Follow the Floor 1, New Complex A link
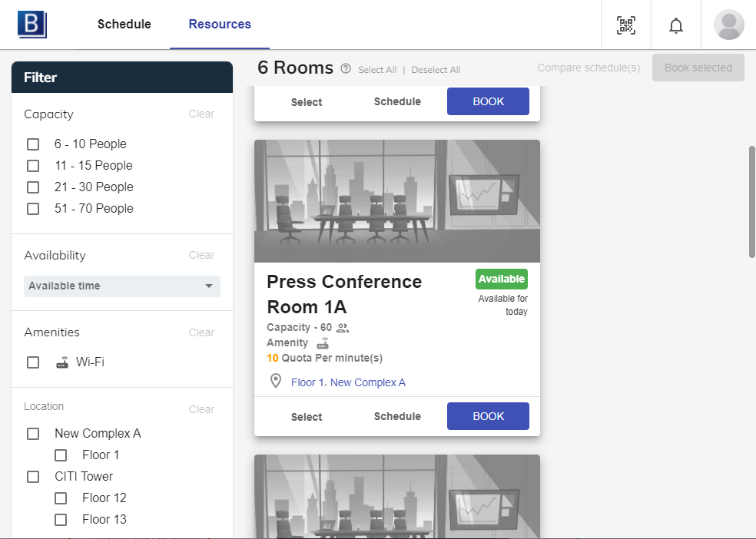Viewport: 756px width, 539px height. [348, 382]
